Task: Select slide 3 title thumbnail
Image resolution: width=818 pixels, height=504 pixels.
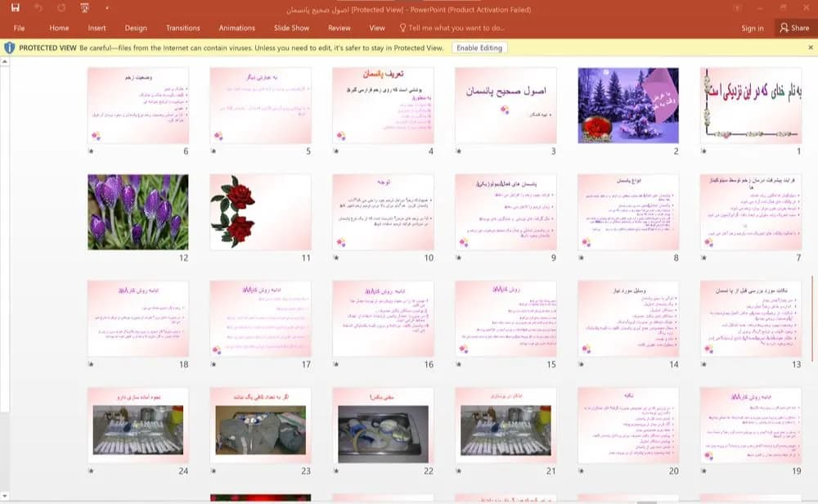Action: (x=506, y=106)
